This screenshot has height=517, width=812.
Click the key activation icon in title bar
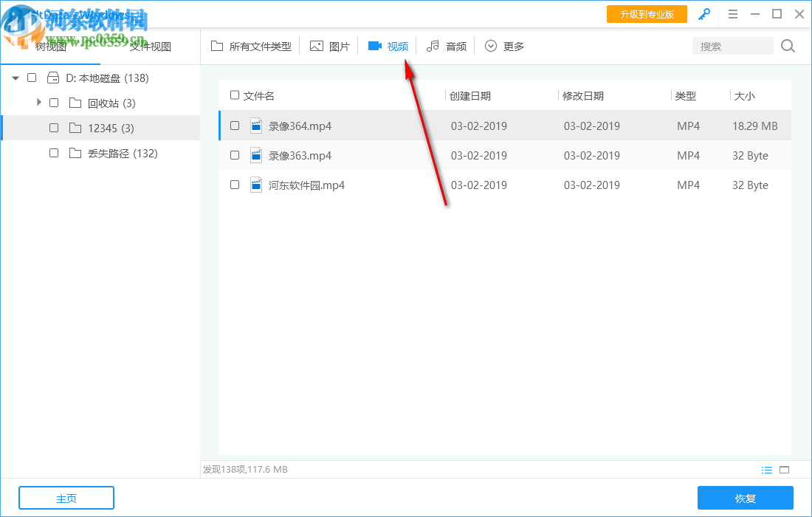pyautogui.click(x=704, y=13)
